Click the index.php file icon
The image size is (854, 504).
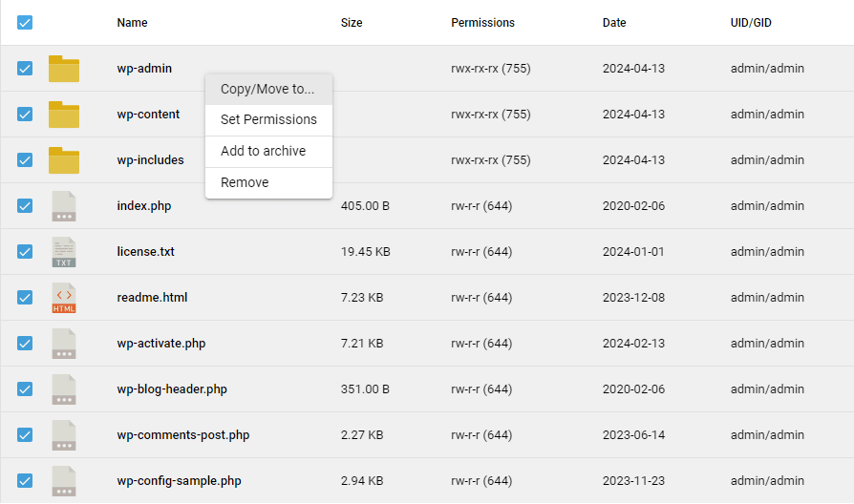[64, 206]
